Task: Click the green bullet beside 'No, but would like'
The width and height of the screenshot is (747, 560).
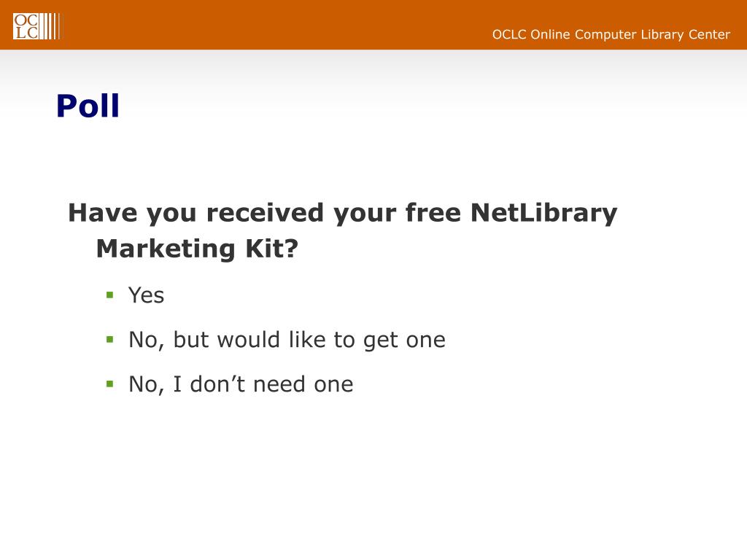Action: [x=110, y=340]
